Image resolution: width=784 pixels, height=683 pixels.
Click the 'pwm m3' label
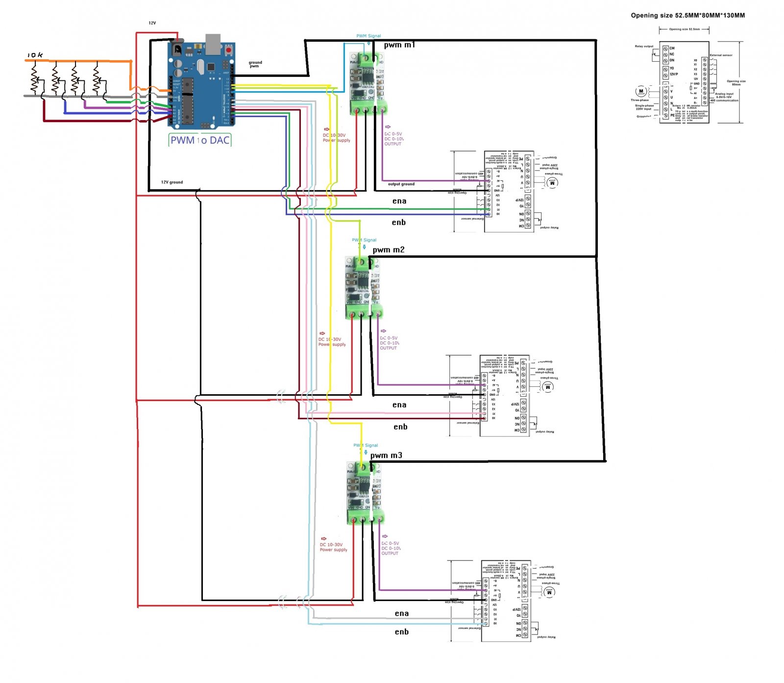point(386,455)
